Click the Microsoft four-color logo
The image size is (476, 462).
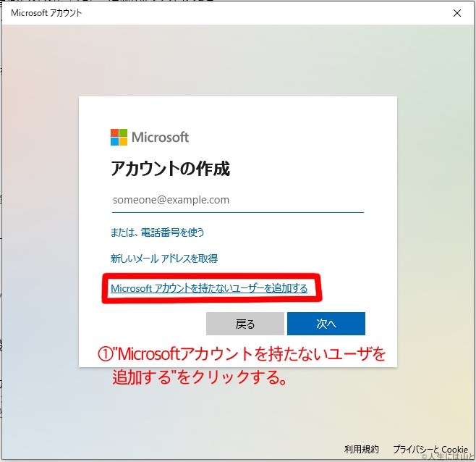119,137
